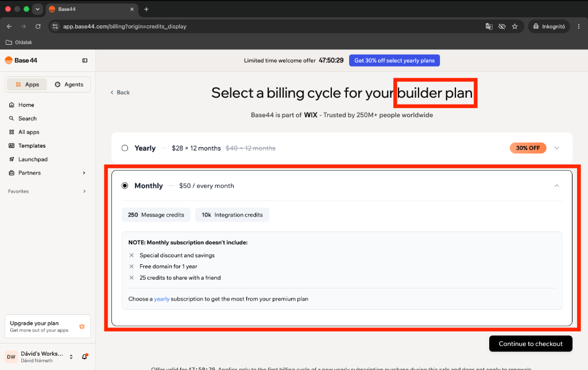Click the Launchpad rocket icon
Viewport: 588px width, 370px height.
tap(11, 159)
